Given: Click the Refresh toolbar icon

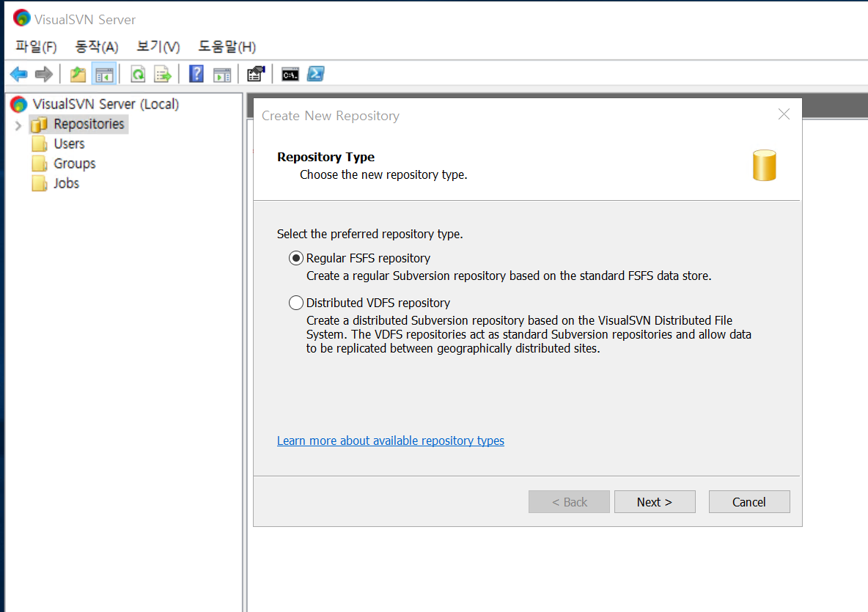Looking at the screenshot, I should click(138, 73).
